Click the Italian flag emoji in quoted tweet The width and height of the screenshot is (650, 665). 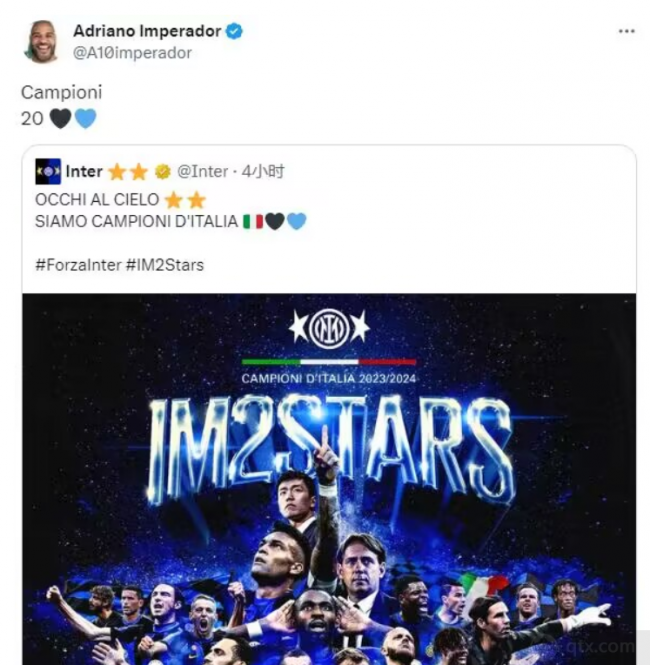pos(252,221)
